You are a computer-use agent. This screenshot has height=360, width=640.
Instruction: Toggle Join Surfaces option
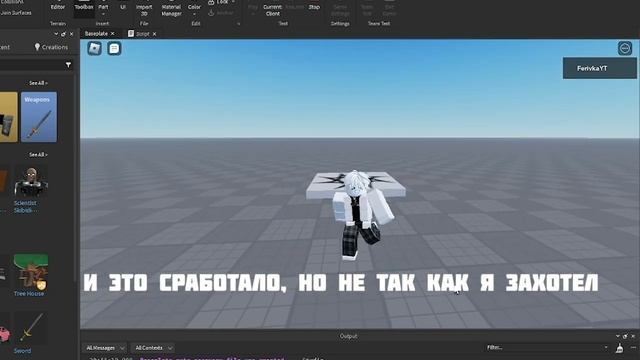tap(16, 13)
